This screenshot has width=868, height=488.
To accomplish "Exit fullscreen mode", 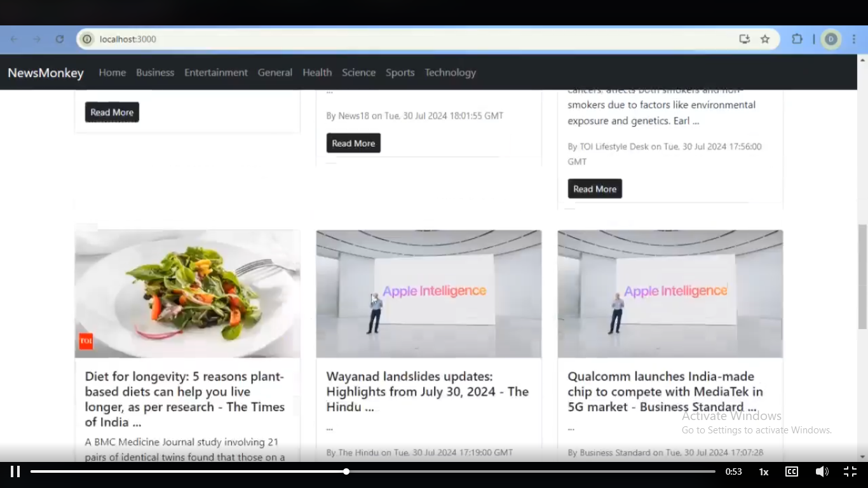I will 850,471.
